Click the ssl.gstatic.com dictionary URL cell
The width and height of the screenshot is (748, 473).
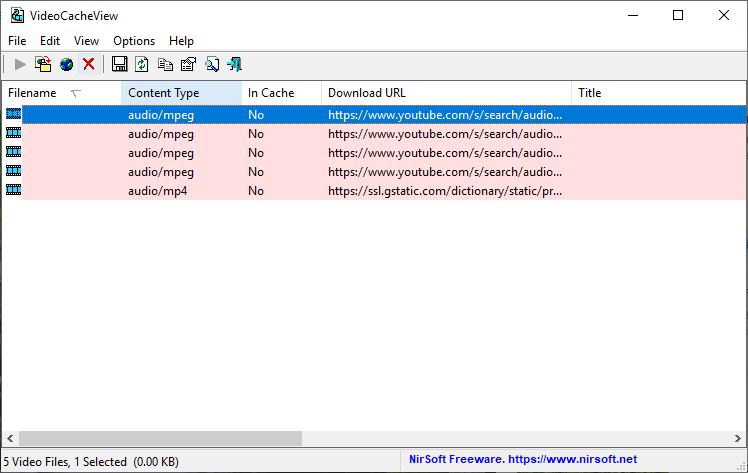pos(445,191)
